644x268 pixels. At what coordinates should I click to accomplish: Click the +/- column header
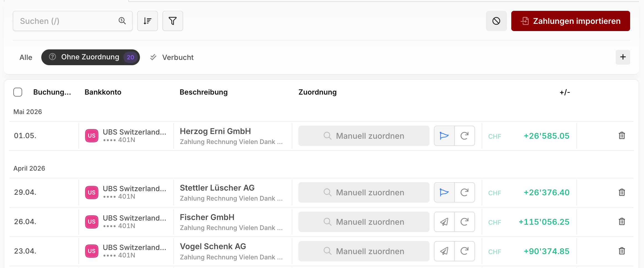tap(565, 92)
